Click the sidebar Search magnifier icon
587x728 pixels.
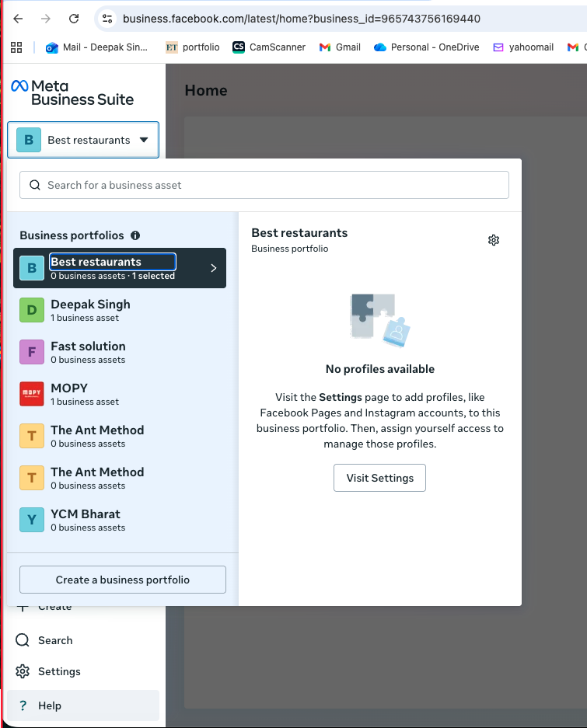tap(23, 640)
